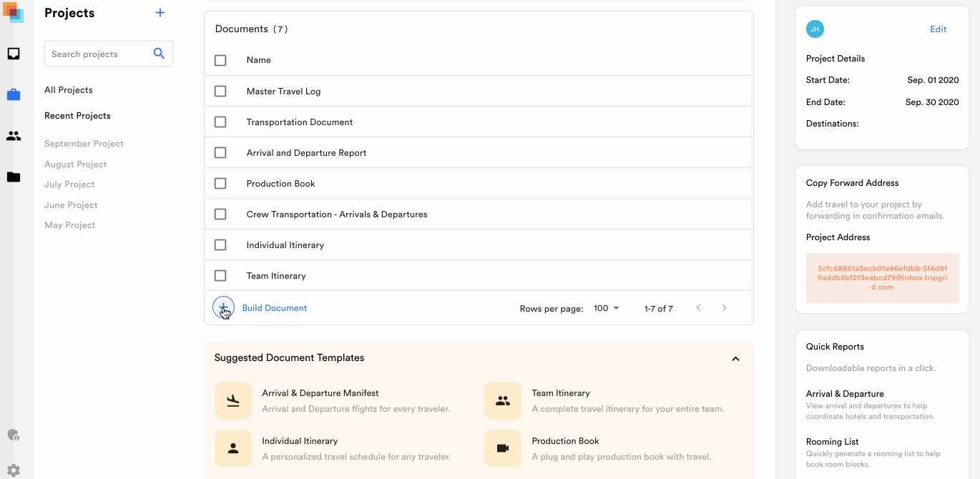This screenshot has height=479, width=980.
Task: Click the Arrival & Departure Manifest plane icon
Action: (233, 400)
